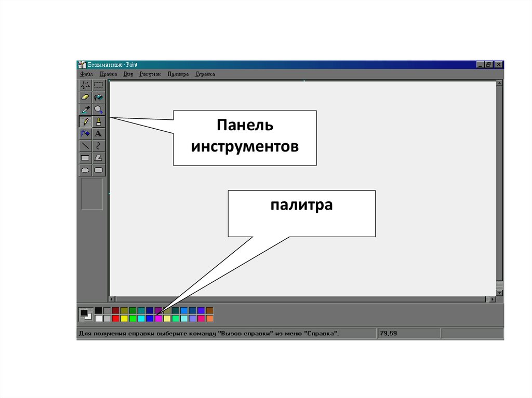Viewport: 532px width, 398px height.
Task: Open the Файл menu
Action: tap(87, 74)
